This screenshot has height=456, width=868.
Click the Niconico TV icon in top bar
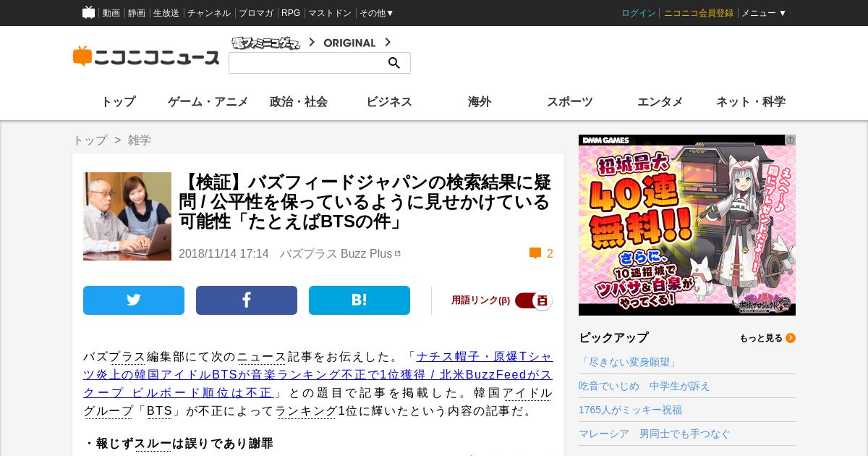(88, 12)
